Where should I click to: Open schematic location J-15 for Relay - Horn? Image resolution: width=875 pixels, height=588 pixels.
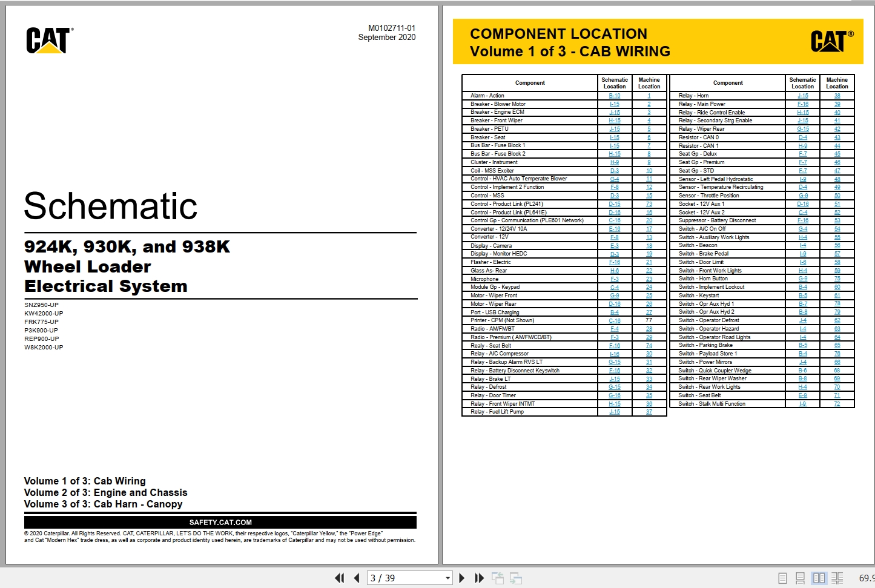click(802, 96)
